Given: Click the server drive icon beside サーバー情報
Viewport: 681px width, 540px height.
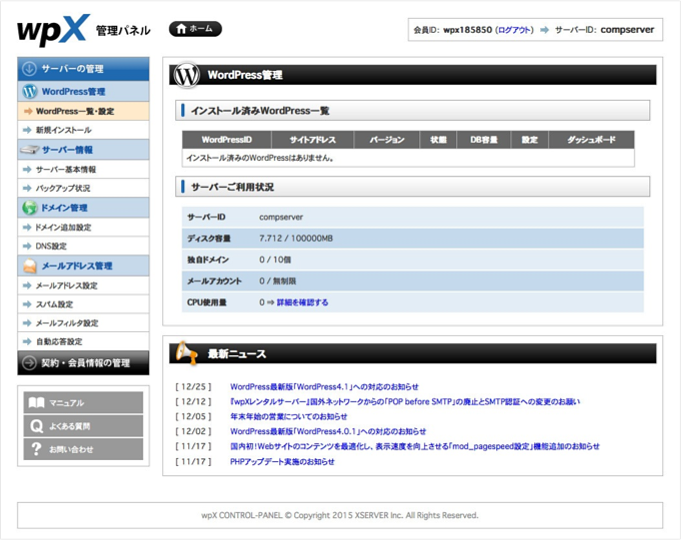Looking at the screenshot, I should [30, 150].
